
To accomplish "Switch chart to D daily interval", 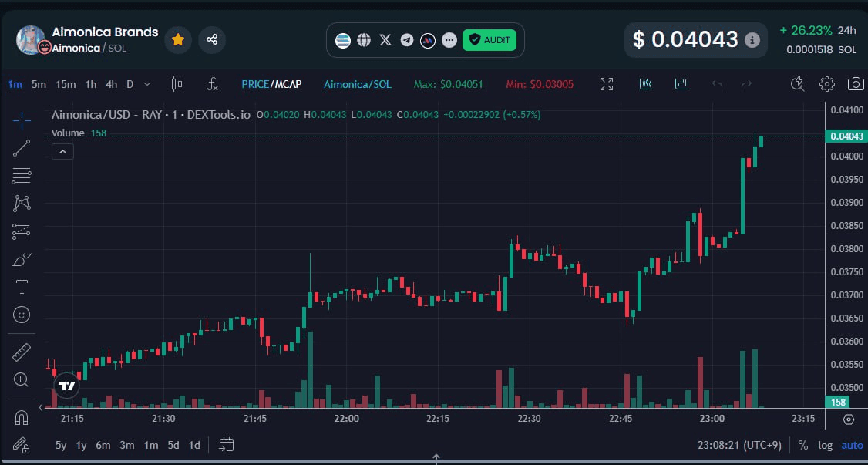I will point(130,84).
